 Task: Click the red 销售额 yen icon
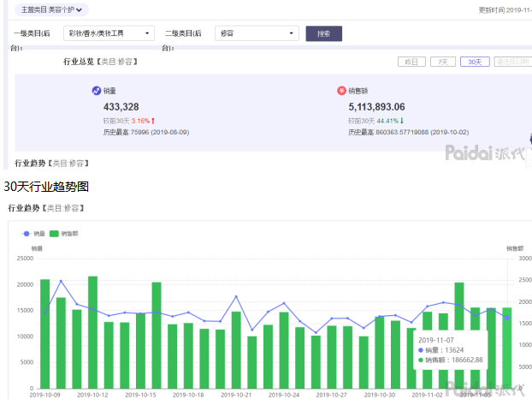coord(341,91)
